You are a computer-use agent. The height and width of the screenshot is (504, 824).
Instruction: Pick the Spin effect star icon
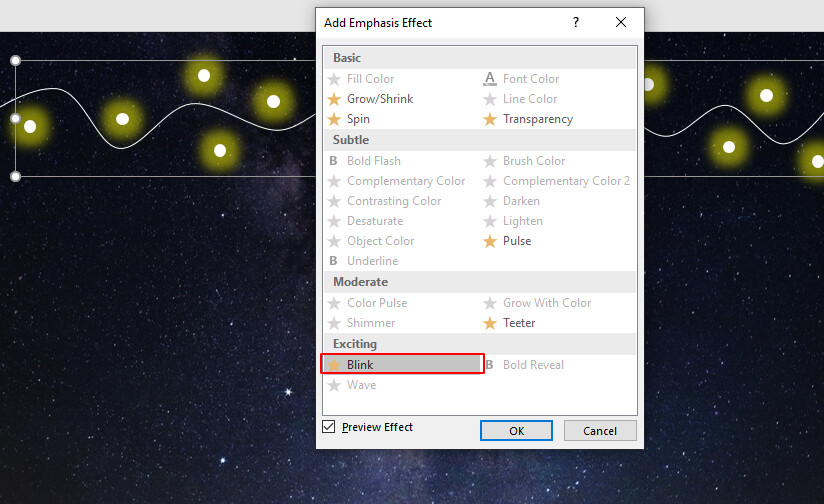click(x=334, y=119)
